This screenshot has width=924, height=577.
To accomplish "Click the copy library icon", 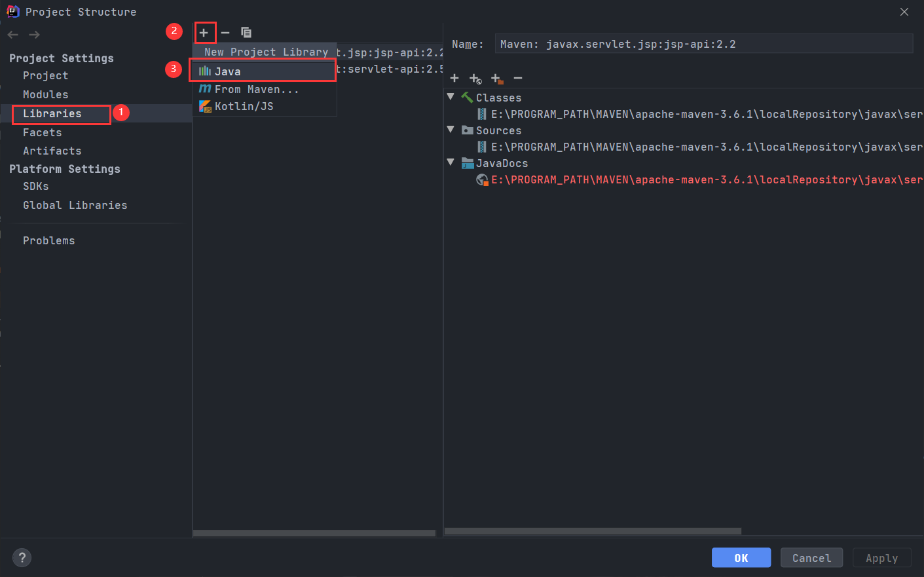I will pos(246,32).
